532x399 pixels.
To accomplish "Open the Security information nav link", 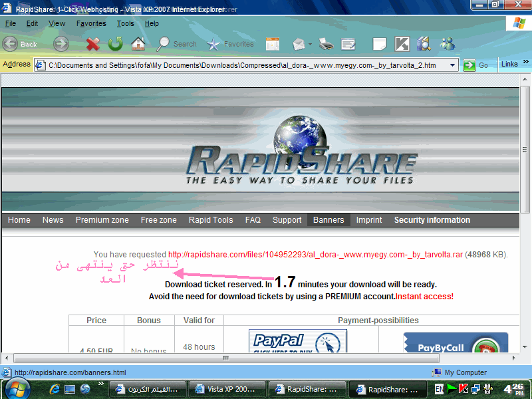I will [x=432, y=220].
